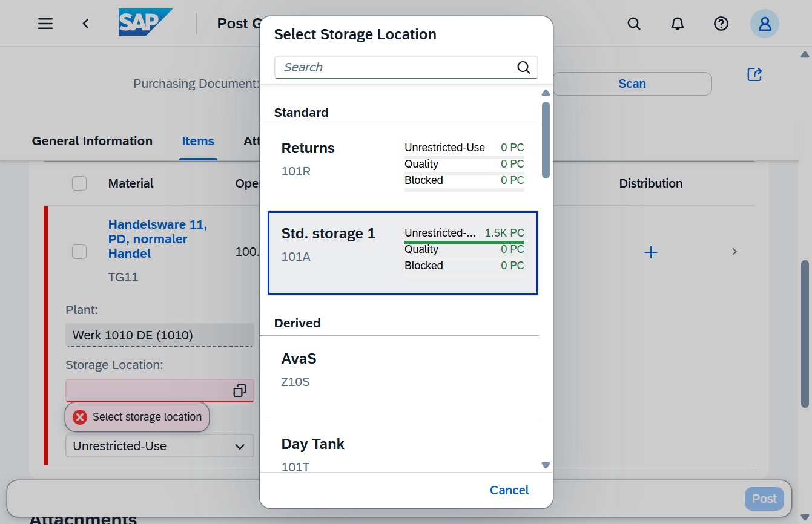The width and height of the screenshot is (812, 524).
Task: Click the plus icon under Distribution
Action: point(651,252)
